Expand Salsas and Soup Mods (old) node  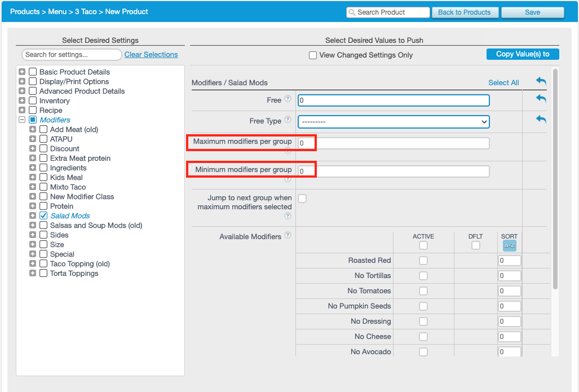tap(33, 226)
